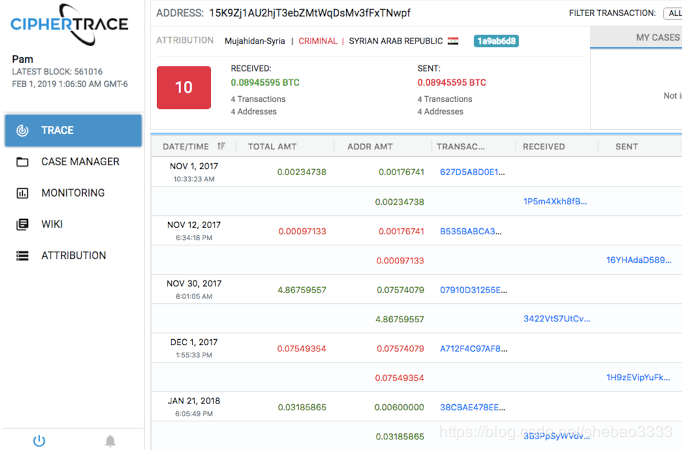This screenshot has width=682, height=450.
Task: Click the user name Pam
Action: pyautogui.click(x=23, y=59)
